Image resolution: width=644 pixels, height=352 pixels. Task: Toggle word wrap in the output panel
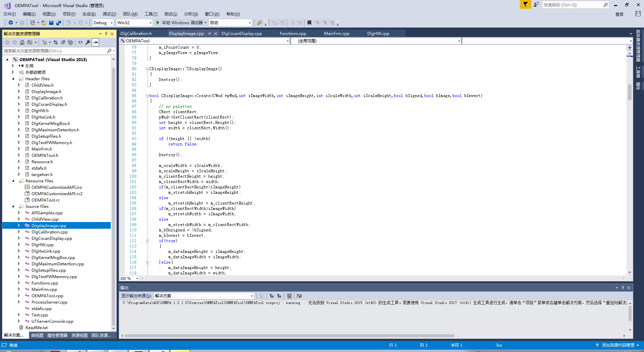[299, 296]
